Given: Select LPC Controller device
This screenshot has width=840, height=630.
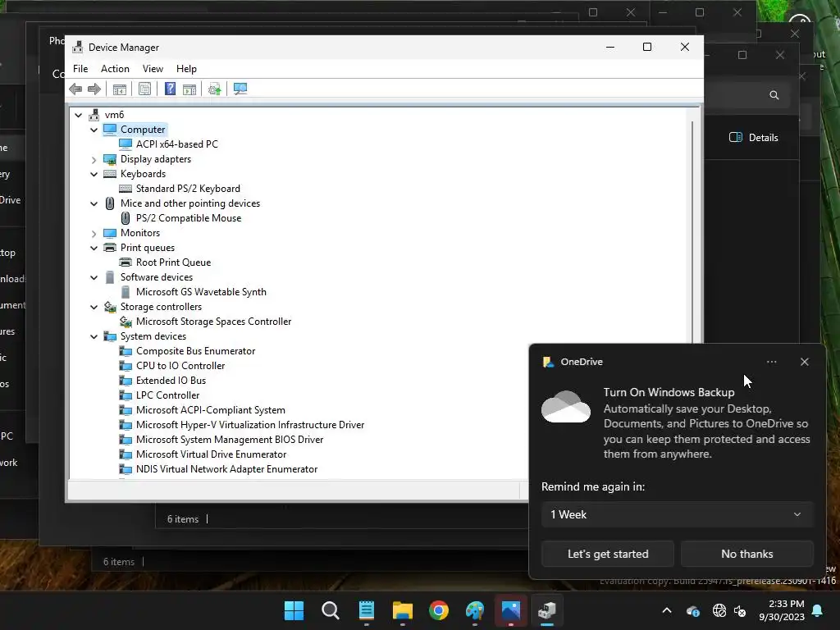Looking at the screenshot, I should tap(167, 395).
